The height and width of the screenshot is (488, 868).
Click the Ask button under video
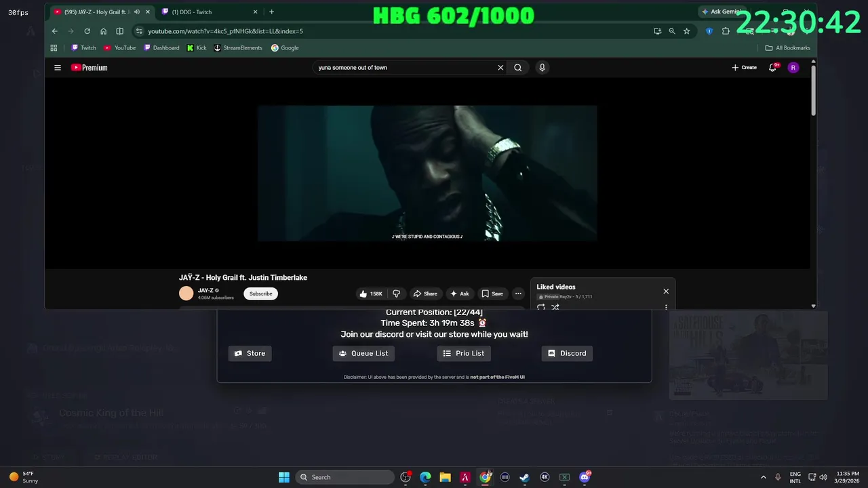pos(459,293)
